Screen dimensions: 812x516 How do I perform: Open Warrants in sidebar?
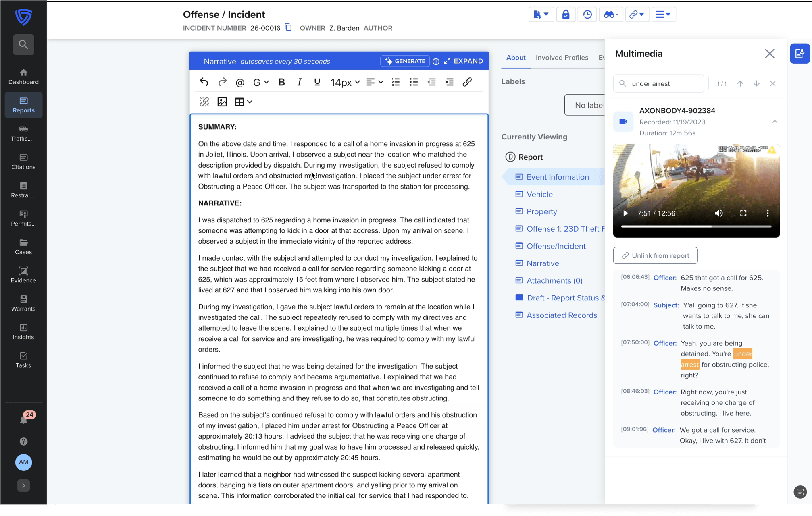[23, 303]
